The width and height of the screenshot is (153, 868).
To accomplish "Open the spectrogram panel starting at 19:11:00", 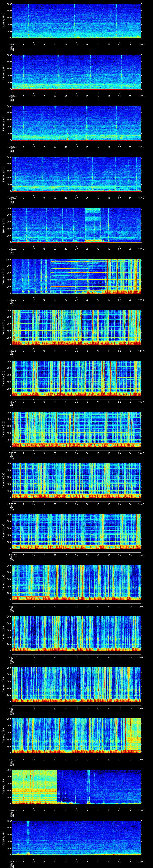I will pos(77,21).
